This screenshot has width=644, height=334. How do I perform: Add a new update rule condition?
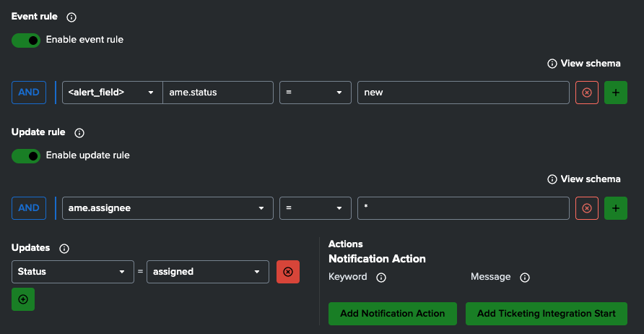click(x=615, y=208)
